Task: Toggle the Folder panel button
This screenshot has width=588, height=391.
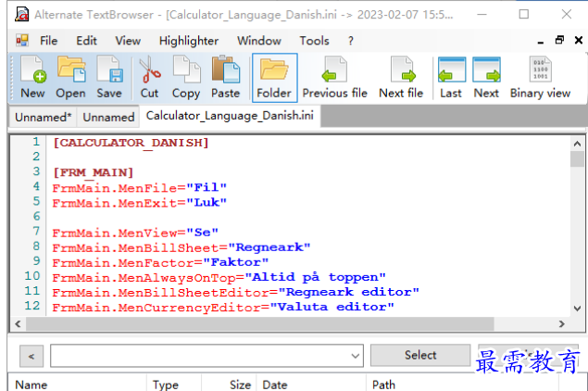Action: pyautogui.click(x=274, y=78)
